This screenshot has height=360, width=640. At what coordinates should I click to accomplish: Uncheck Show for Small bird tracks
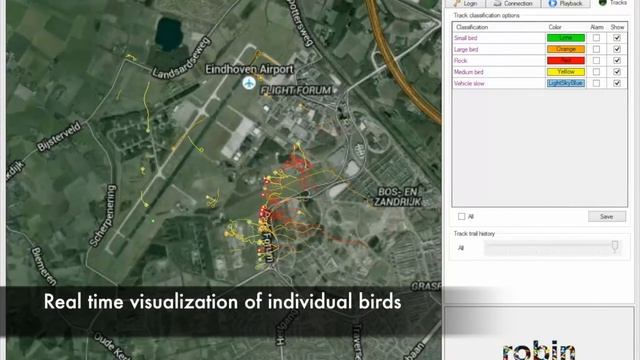(x=617, y=38)
